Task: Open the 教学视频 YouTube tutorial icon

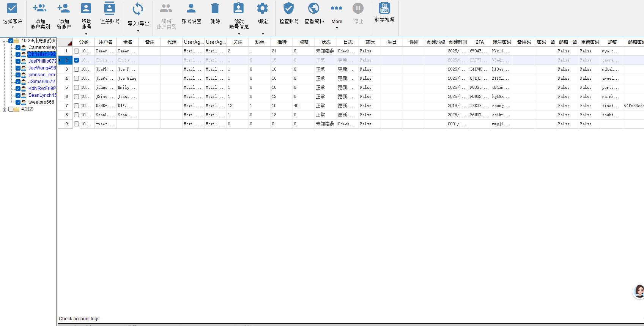Action: point(384,8)
